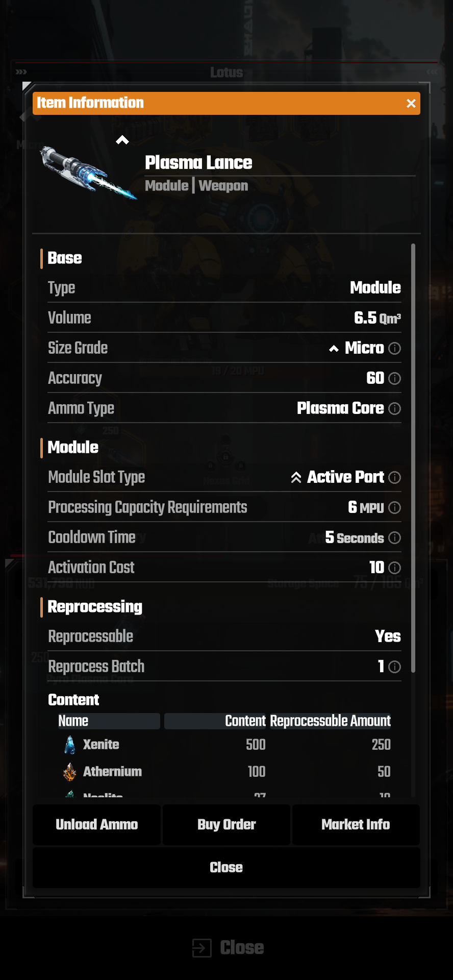Show Active Port slot type info
The width and height of the screenshot is (453, 980).
[x=394, y=477]
